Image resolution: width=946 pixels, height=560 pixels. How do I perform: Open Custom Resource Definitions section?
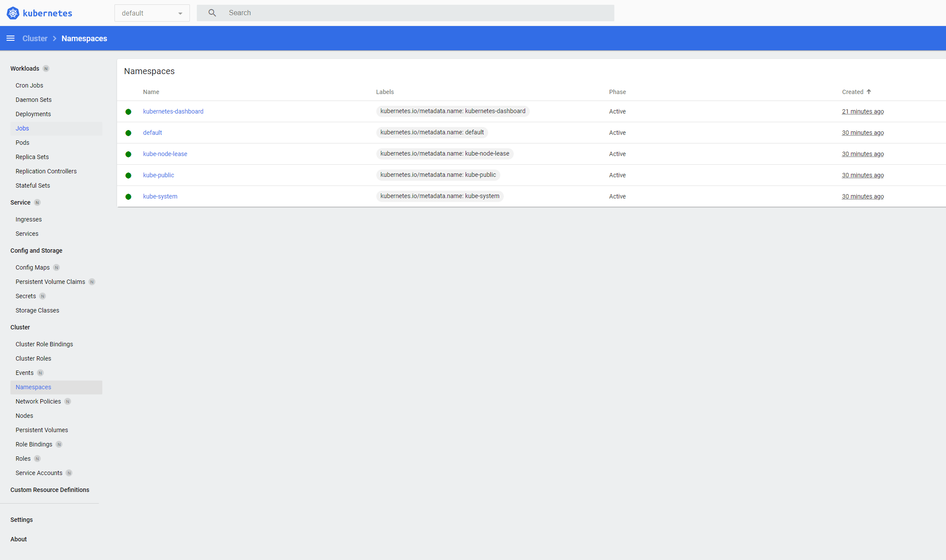pos(50,490)
